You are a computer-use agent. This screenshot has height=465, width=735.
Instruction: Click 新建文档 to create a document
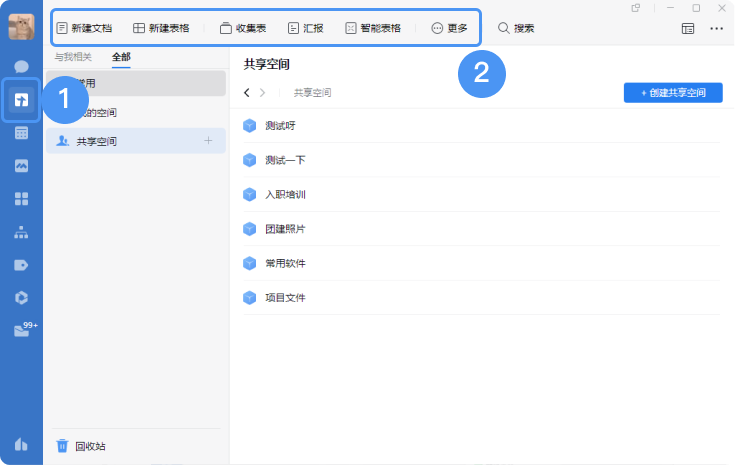click(x=84, y=28)
